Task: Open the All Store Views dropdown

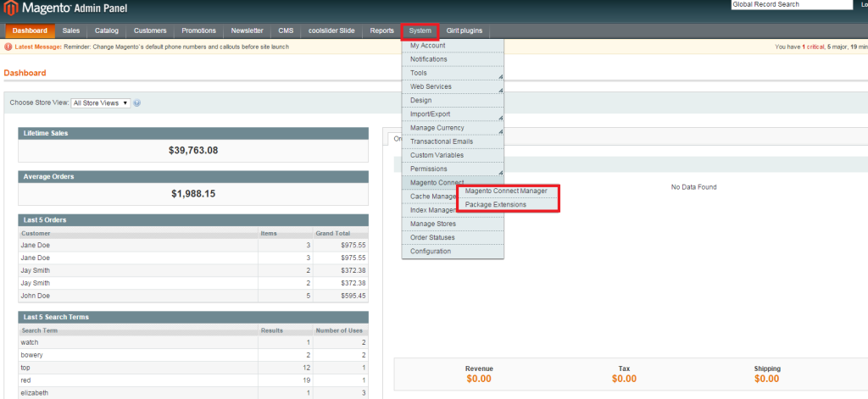Action: [x=101, y=103]
